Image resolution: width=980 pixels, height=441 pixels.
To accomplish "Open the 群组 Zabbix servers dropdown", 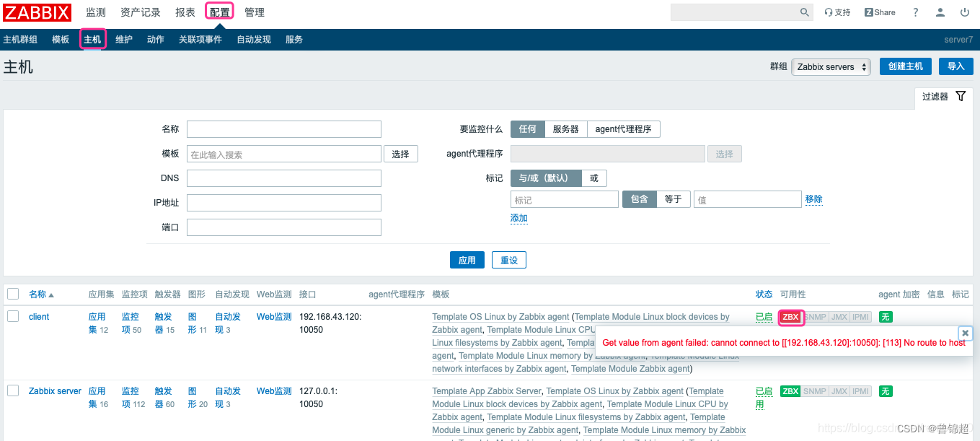I will click(x=831, y=66).
